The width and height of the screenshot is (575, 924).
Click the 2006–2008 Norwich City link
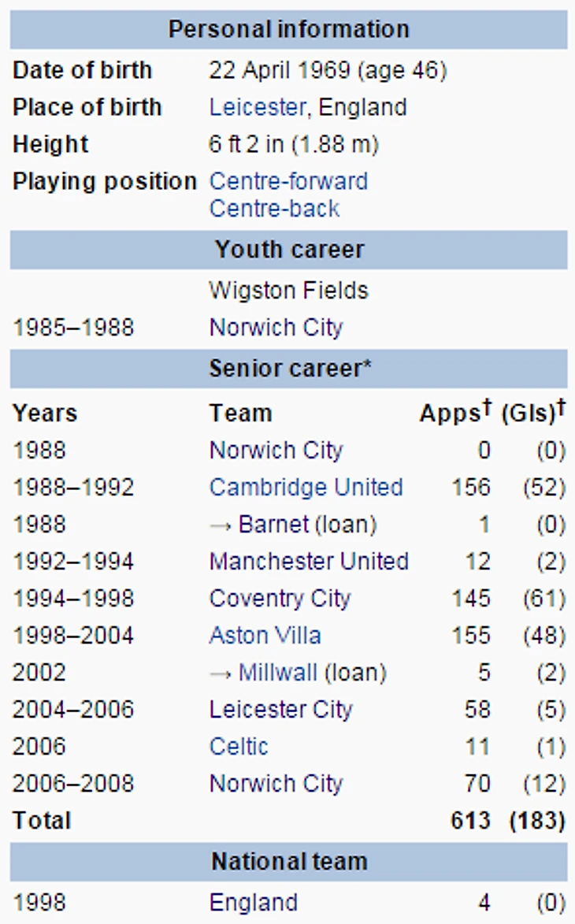tap(276, 784)
